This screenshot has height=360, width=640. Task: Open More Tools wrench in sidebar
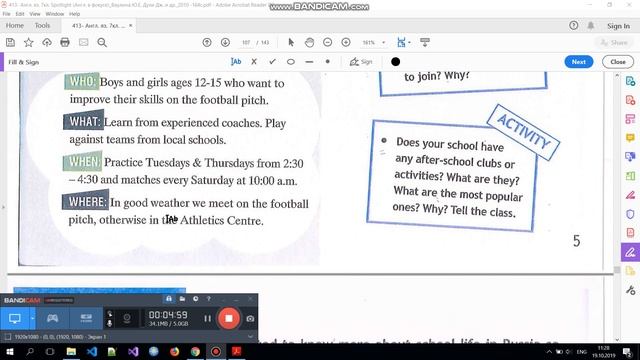click(x=630, y=290)
